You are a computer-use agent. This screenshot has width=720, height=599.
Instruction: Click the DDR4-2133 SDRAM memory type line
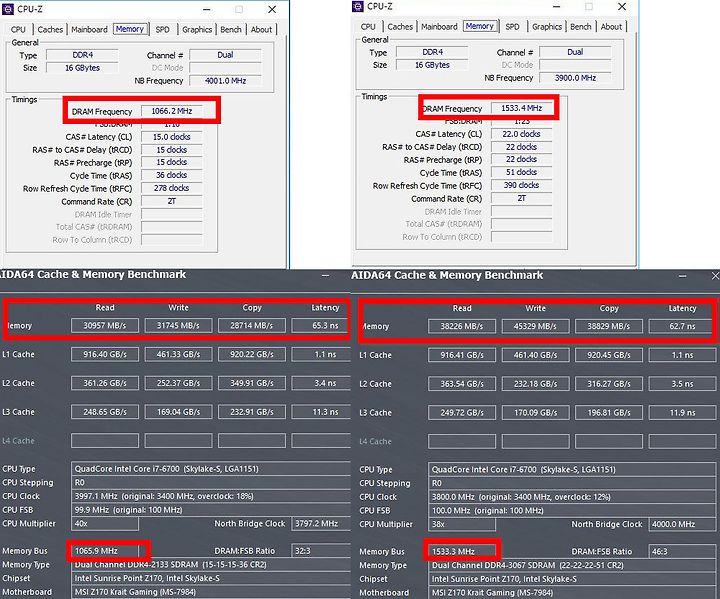211,565
